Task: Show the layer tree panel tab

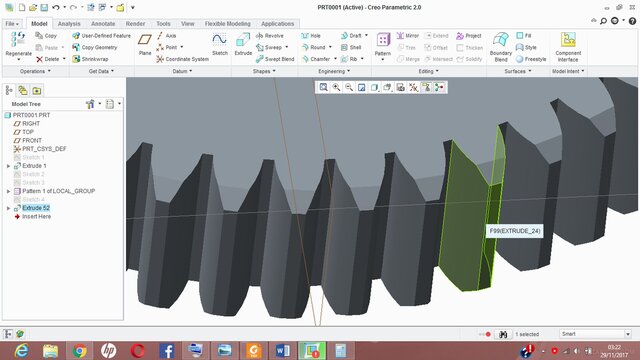Action: point(23,90)
